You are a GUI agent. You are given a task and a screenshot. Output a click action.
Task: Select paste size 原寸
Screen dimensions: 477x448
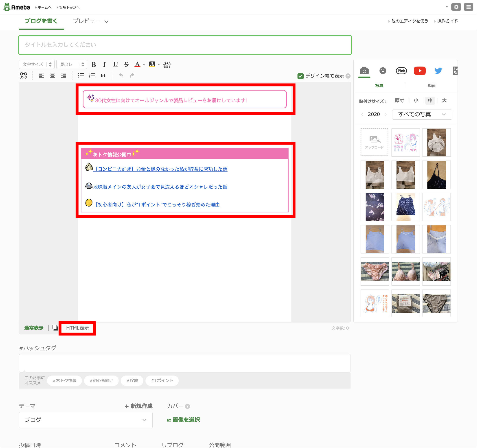click(399, 100)
